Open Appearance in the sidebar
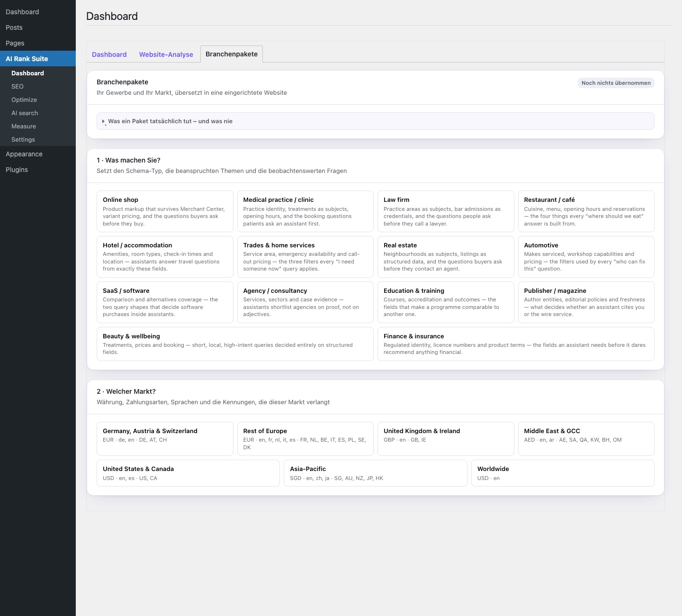The width and height of the screenshot is (682, 616). (38, 154)
